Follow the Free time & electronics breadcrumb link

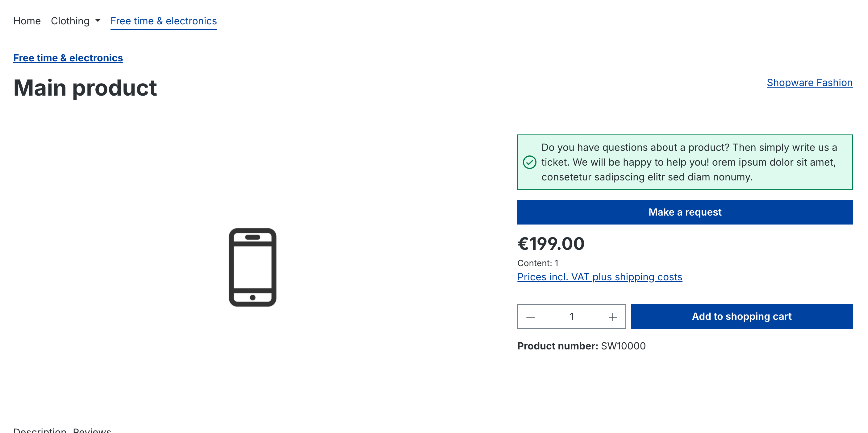[x=68, y=58]
